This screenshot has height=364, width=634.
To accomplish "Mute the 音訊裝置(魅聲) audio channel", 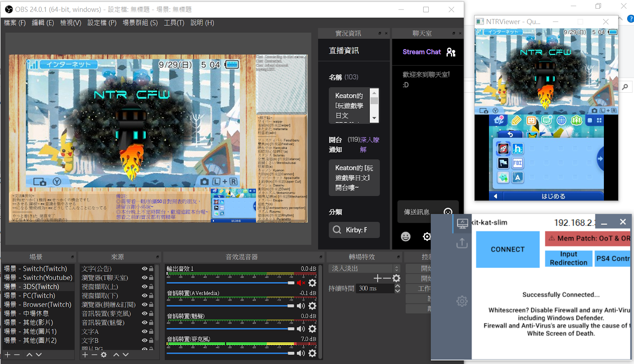I will click(301, 329).
